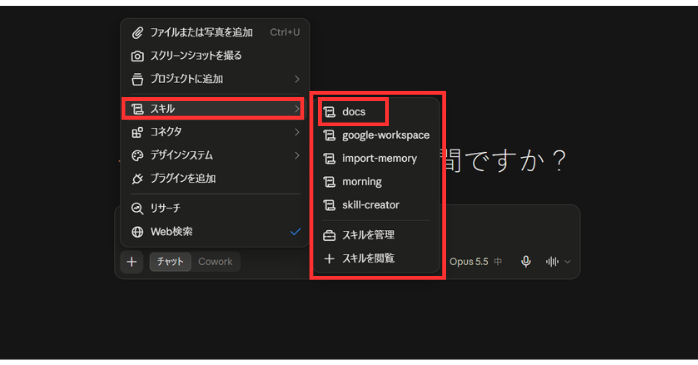Screen dimensions: 698x365
Task: Click the camera icon for screenshot capture
Action: pos(137,56)
